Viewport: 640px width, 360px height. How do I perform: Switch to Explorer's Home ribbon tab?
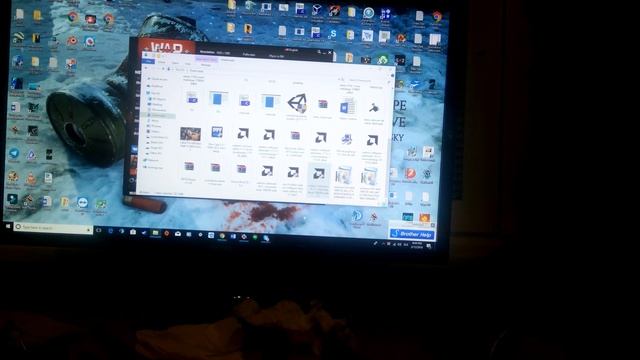161,62
